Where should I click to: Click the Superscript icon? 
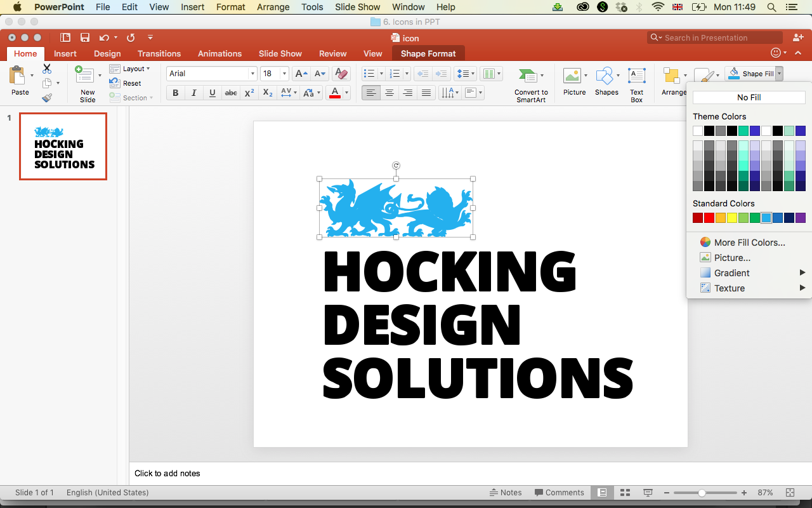tap(249, 92)
